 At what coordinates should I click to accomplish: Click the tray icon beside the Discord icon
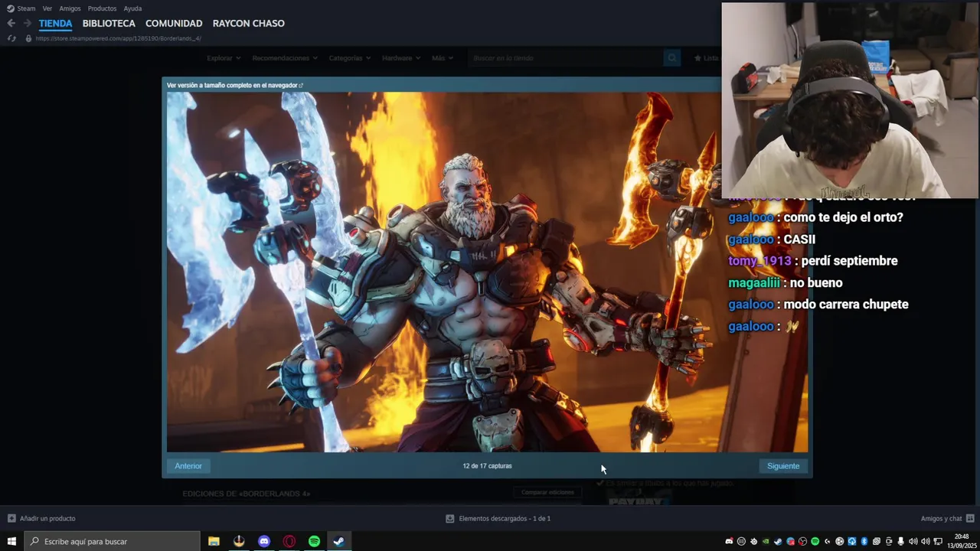tap(741, 541)
